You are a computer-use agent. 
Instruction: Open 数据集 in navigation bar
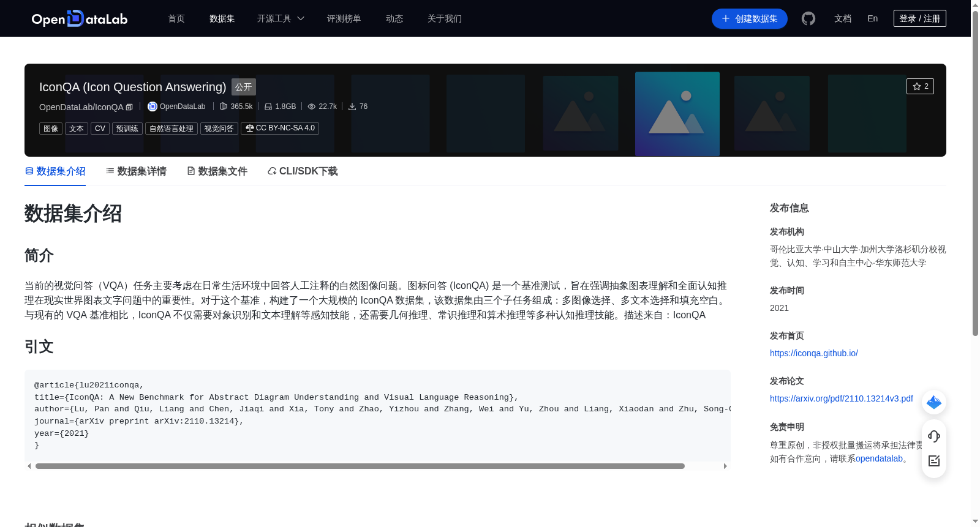point(222,18)
